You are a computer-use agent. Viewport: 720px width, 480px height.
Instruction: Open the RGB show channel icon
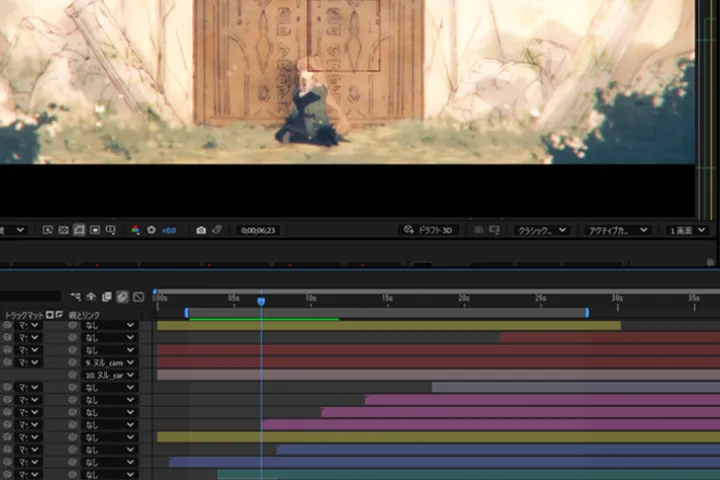tap(135, 230)
